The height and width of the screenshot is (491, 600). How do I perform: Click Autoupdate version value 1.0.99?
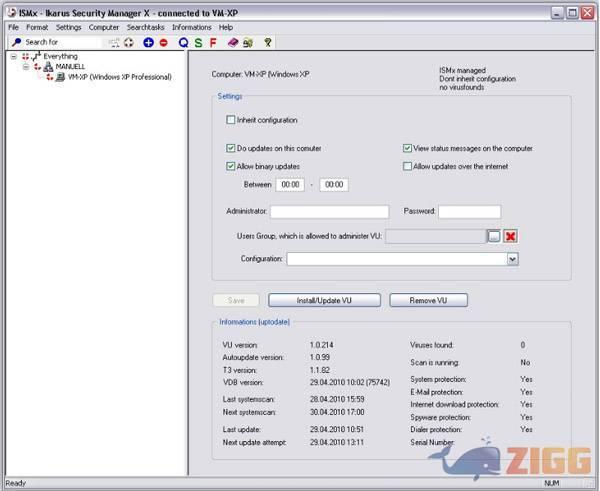click(x=320, y=357)
